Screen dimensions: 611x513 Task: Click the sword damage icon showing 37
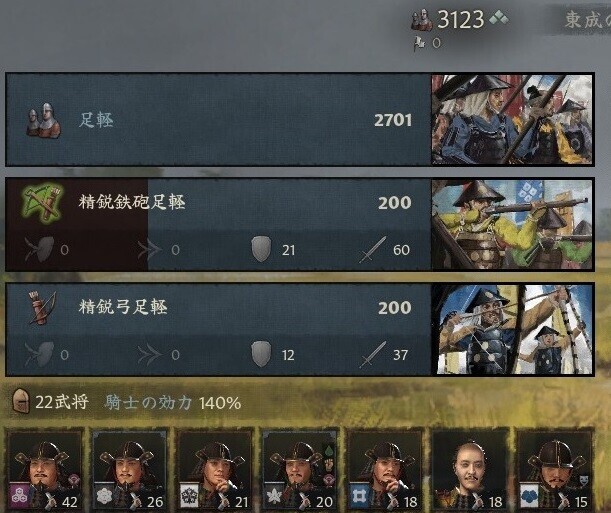click(x=373, y=354)
